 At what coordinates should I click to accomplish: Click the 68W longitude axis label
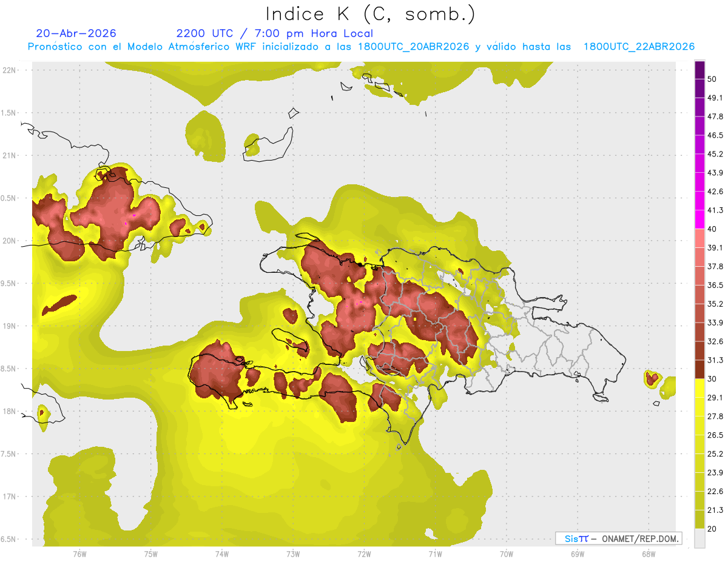click(x=649, y=554)
